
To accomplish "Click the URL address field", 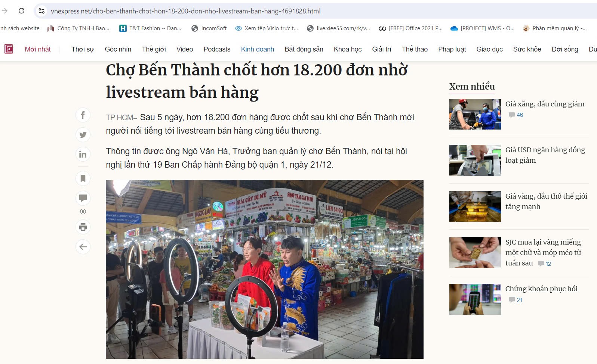I will click(x=318, y=11).
